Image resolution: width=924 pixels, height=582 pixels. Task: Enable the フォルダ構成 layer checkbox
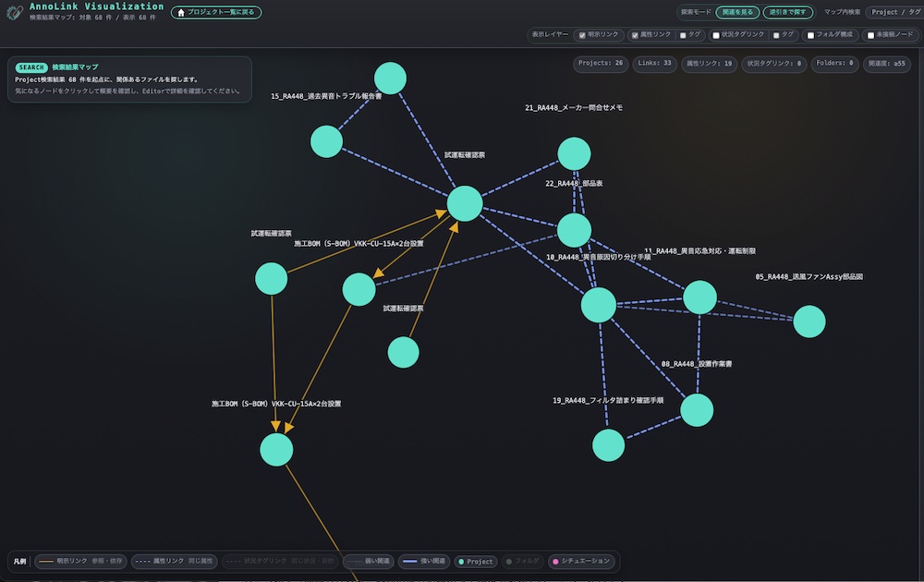811,35
